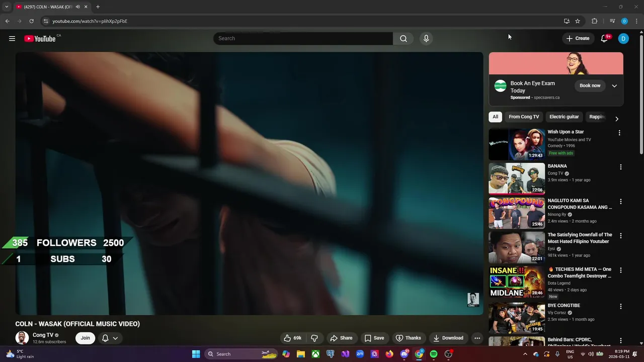Open the YouTube account avatar menu

coord(623,39)
